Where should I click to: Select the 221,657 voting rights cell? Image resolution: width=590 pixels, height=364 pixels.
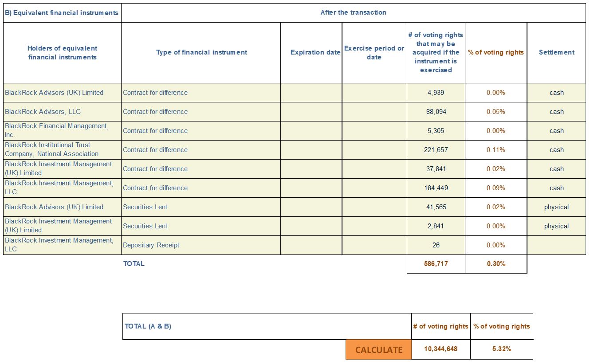(436, 150)
